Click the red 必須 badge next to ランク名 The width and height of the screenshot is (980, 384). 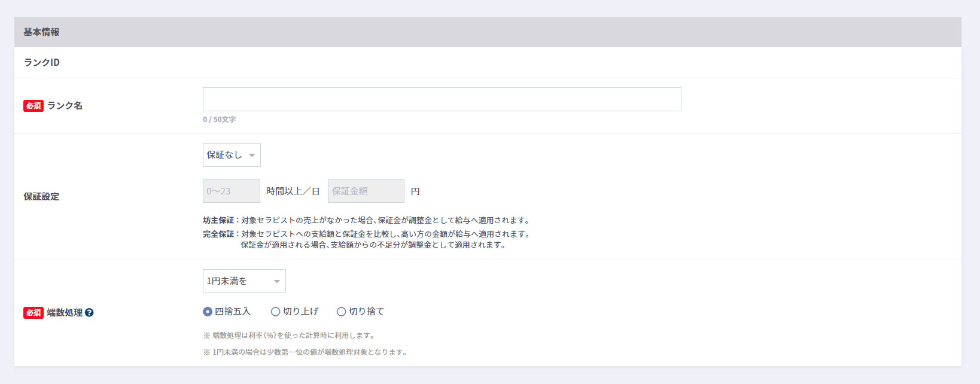click(34, 106)
